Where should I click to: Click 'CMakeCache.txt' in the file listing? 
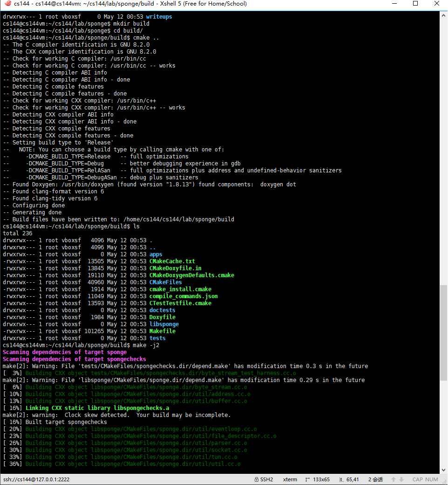tap(172, 261)
